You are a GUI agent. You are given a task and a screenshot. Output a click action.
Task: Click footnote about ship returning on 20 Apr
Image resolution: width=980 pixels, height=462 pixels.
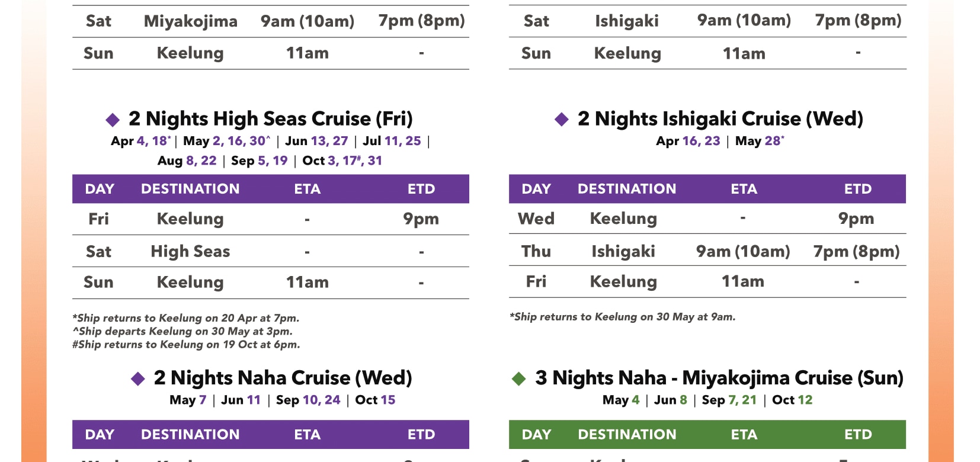186,318
